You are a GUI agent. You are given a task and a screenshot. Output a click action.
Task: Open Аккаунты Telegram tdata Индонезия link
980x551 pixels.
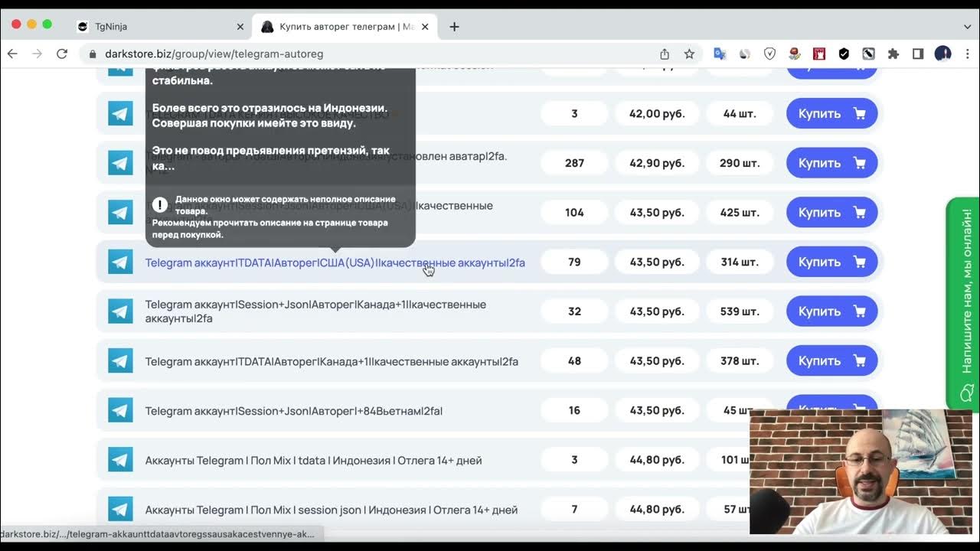313,461
